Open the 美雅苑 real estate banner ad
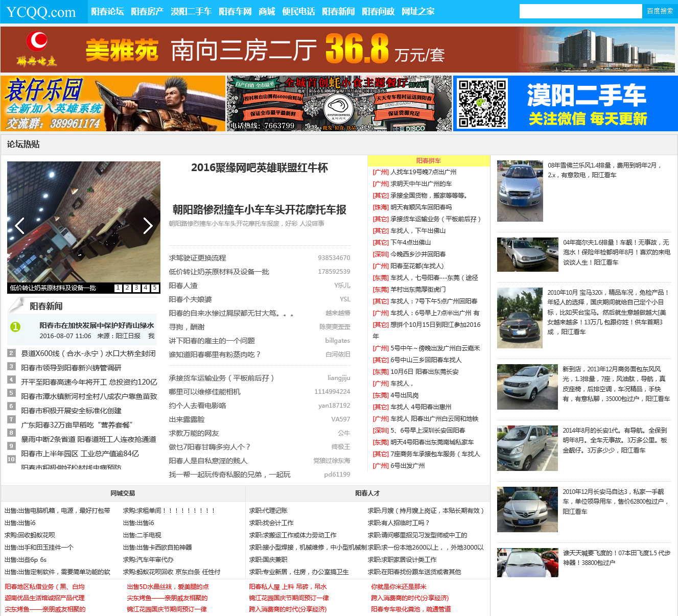The width and height of the screenshot is (678, 616). click(339, 50)
